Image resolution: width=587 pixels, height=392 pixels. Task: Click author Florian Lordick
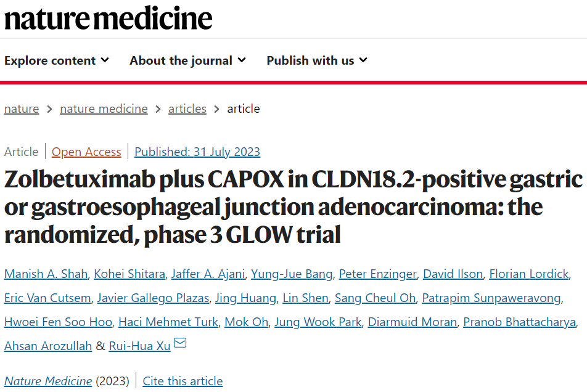click(x=528, y=274)
